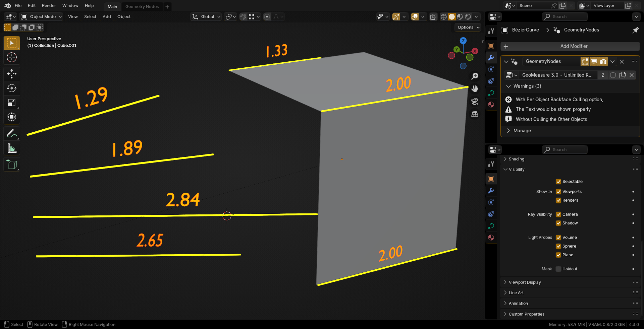
Task: Click the upper properties Search field
Action: [565, 17]
